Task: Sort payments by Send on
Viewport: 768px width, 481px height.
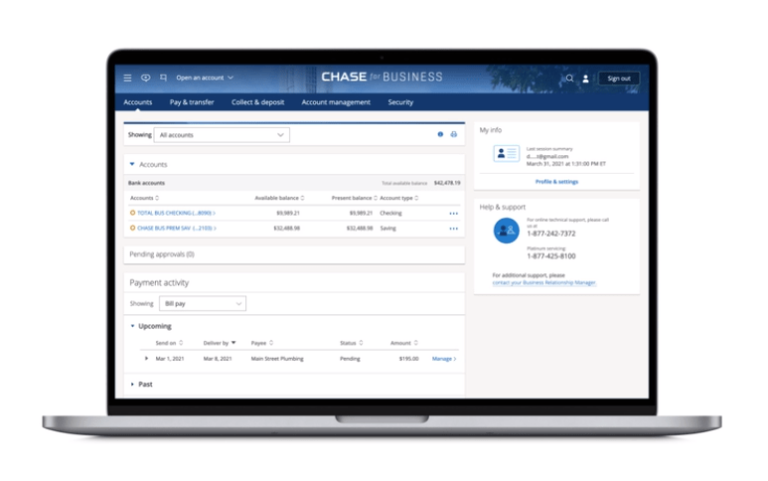Action: 169,343
